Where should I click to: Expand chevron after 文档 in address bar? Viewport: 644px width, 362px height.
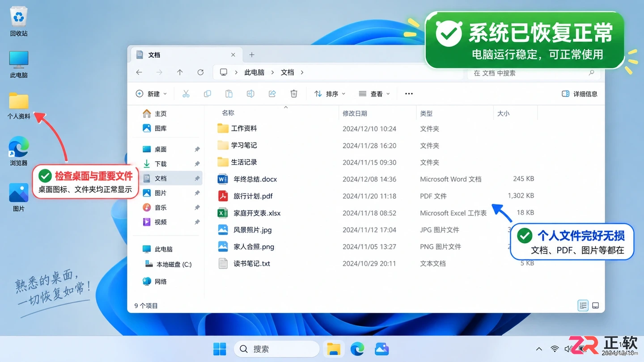[302, 72]
